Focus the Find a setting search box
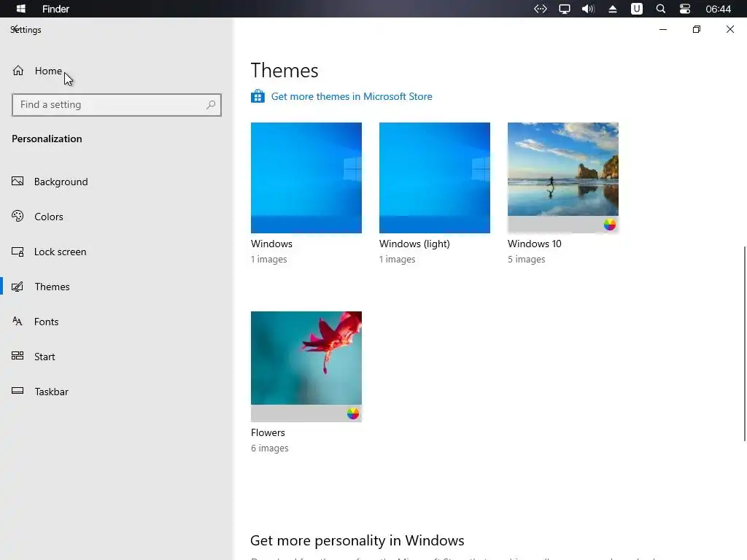 point(117,105)
